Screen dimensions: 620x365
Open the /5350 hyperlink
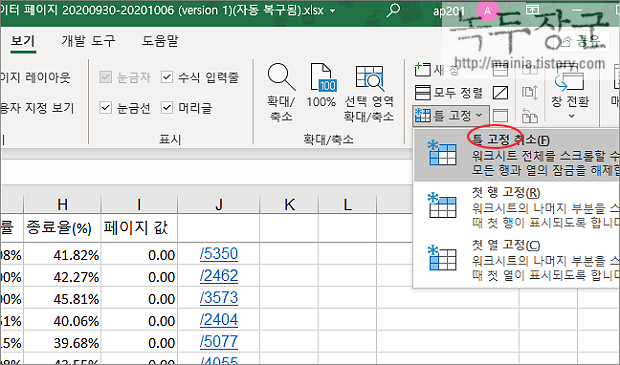(219, 254)
